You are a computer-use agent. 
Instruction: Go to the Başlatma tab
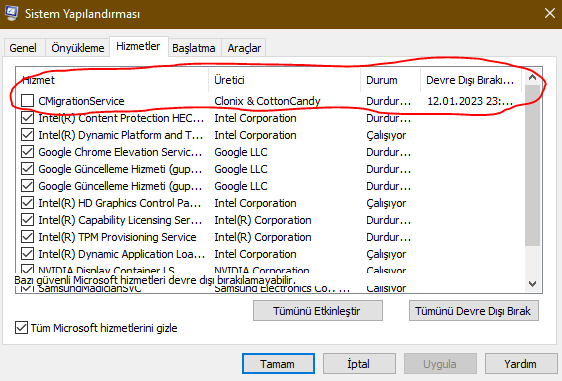194,48
